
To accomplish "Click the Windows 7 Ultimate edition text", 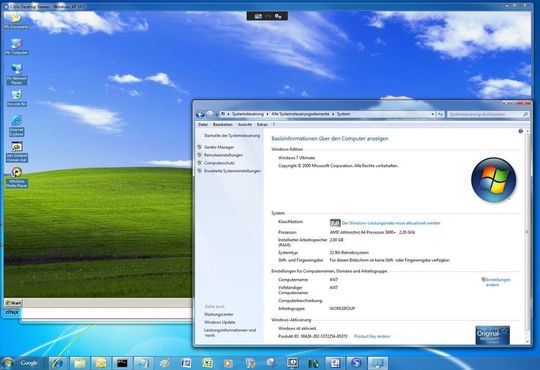I will tap(297, 158).
